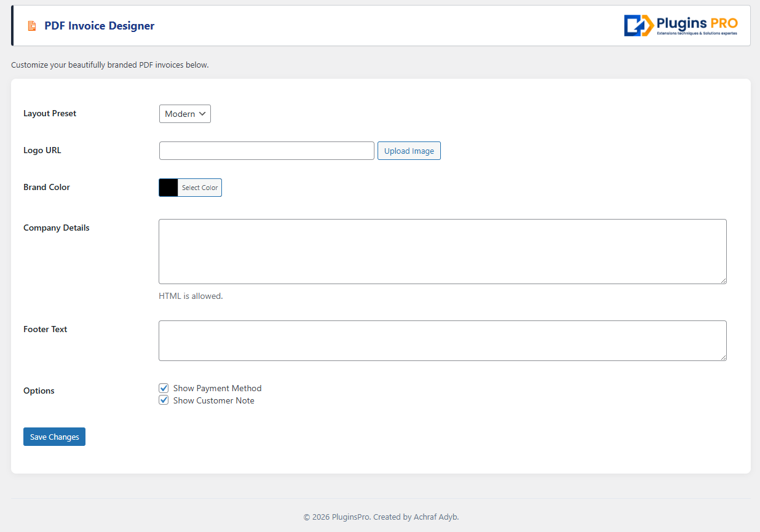Click the black Brand Color swatch

[x=168, y=188]
